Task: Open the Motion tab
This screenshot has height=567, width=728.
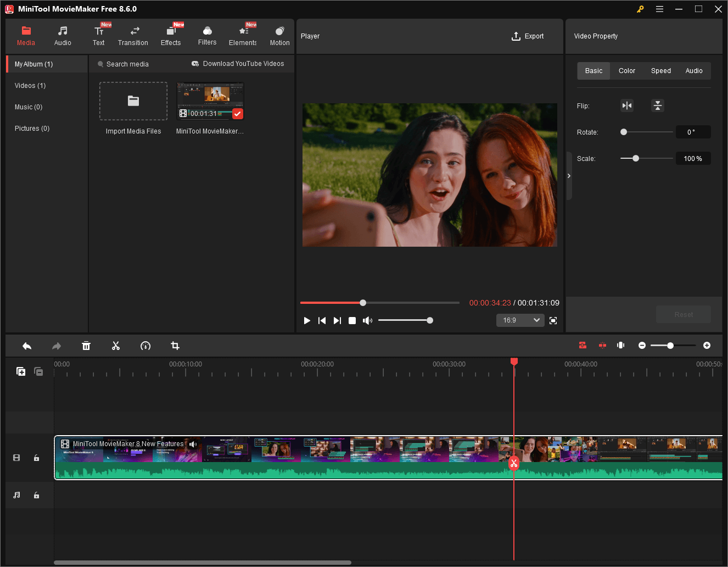Action: (x=279, y=36)
